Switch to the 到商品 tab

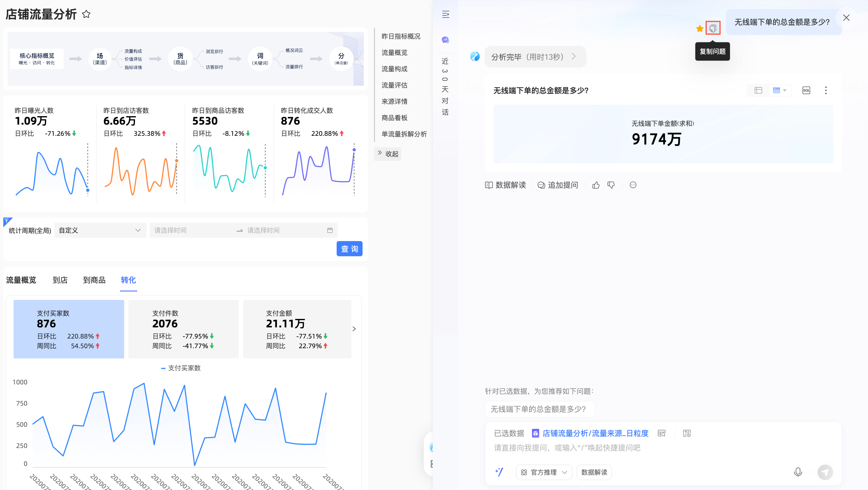coord(94,280)
